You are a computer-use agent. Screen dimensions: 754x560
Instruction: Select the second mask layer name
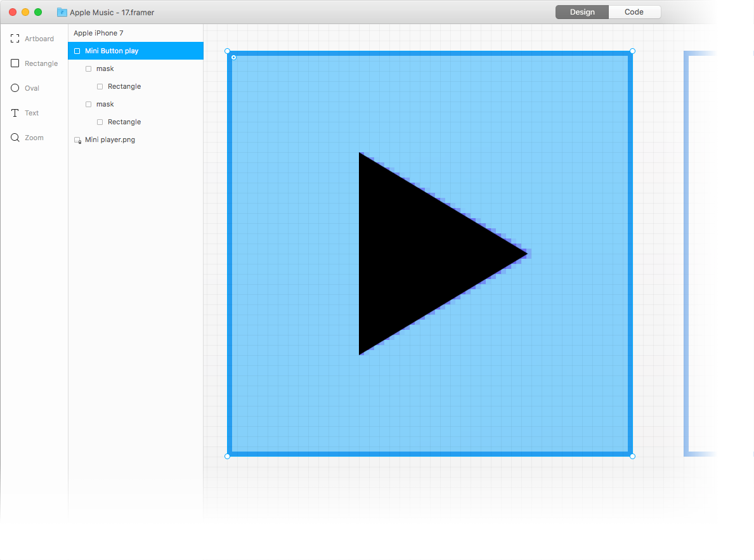pos(105,104)
